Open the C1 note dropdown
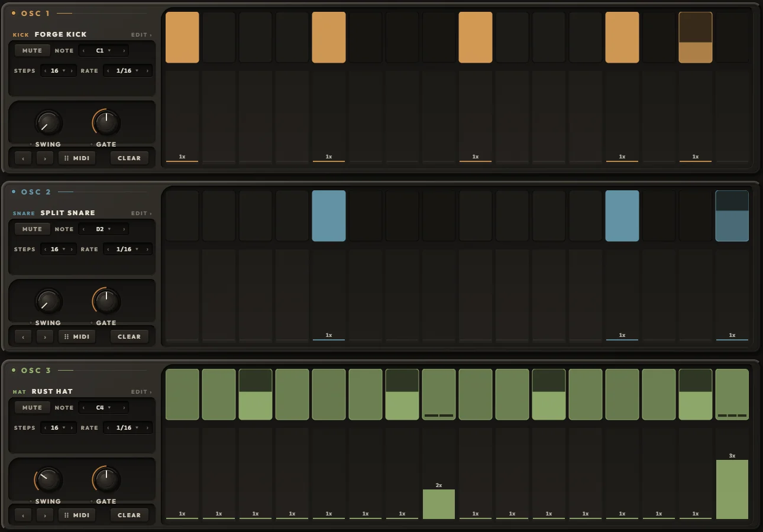 click(104, 51)
